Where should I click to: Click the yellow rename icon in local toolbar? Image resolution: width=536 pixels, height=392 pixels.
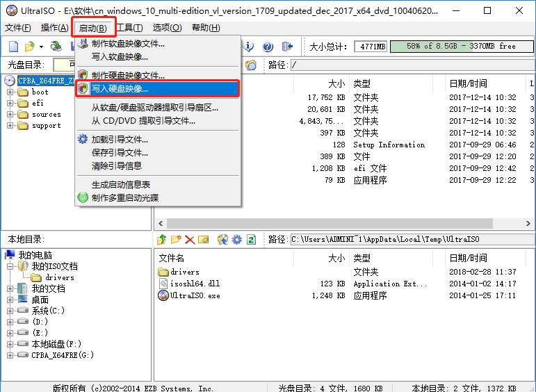[x=204, y=240]
